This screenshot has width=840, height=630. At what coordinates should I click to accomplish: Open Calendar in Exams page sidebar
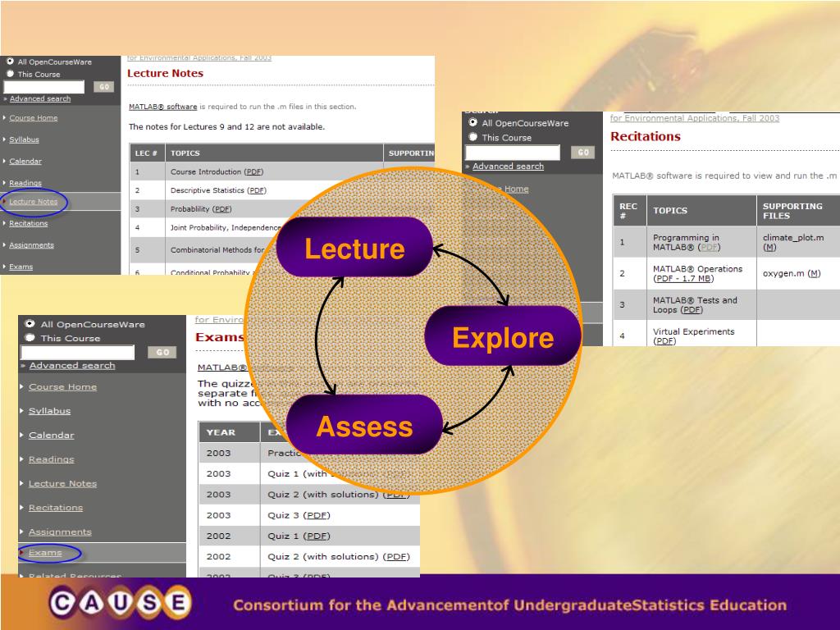click(52, 435)
